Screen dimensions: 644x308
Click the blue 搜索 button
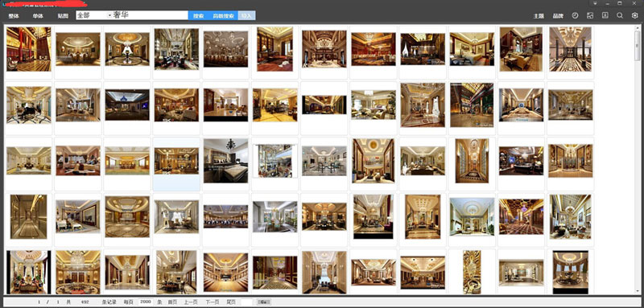(x=198, y=16)
